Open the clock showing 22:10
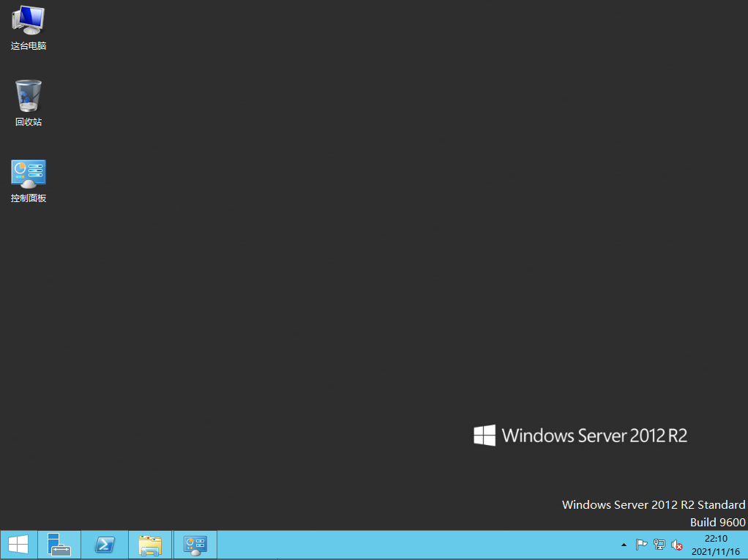Screen dimensions: 748x560 point(715,538)
